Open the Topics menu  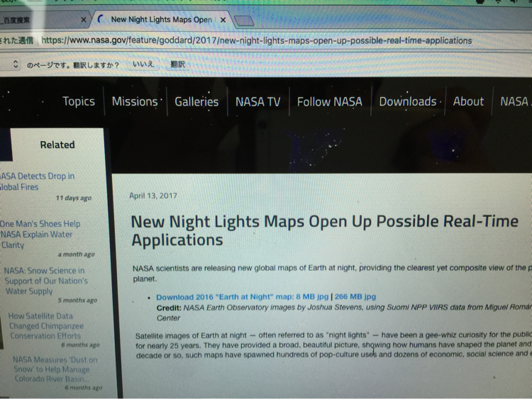[79, 101]
